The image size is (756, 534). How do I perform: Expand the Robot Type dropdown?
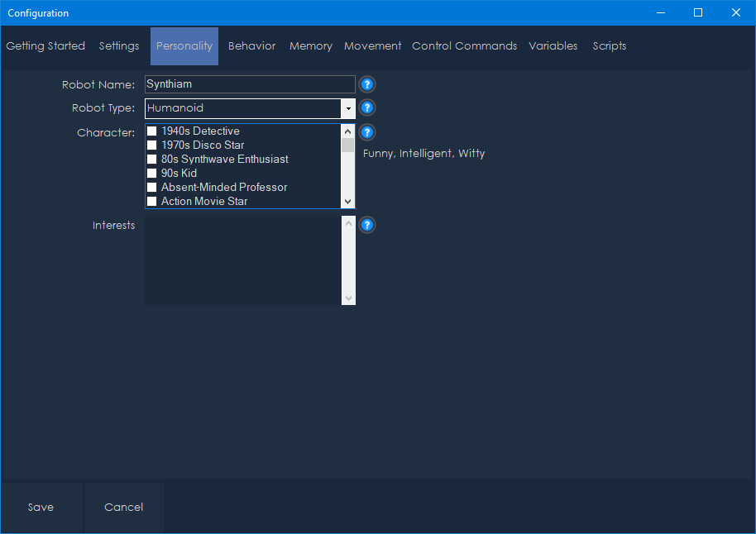pyautogui.click(x=348, y=108)
